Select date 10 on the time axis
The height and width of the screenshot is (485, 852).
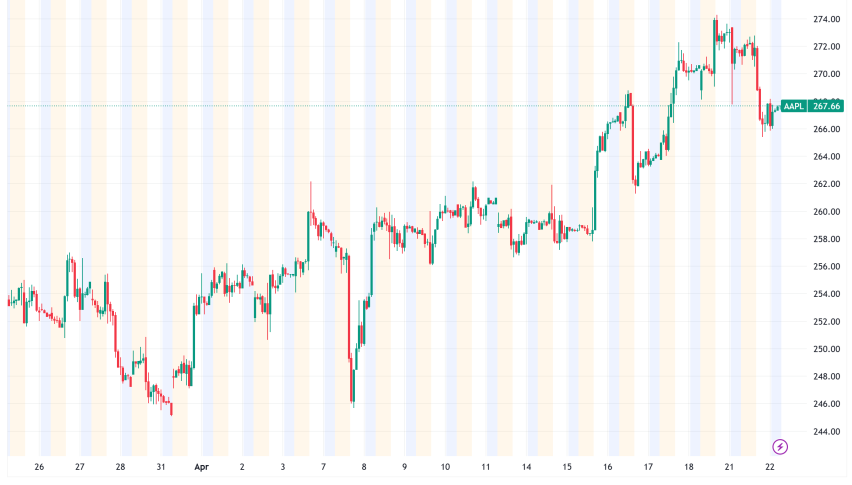[445, 467]
